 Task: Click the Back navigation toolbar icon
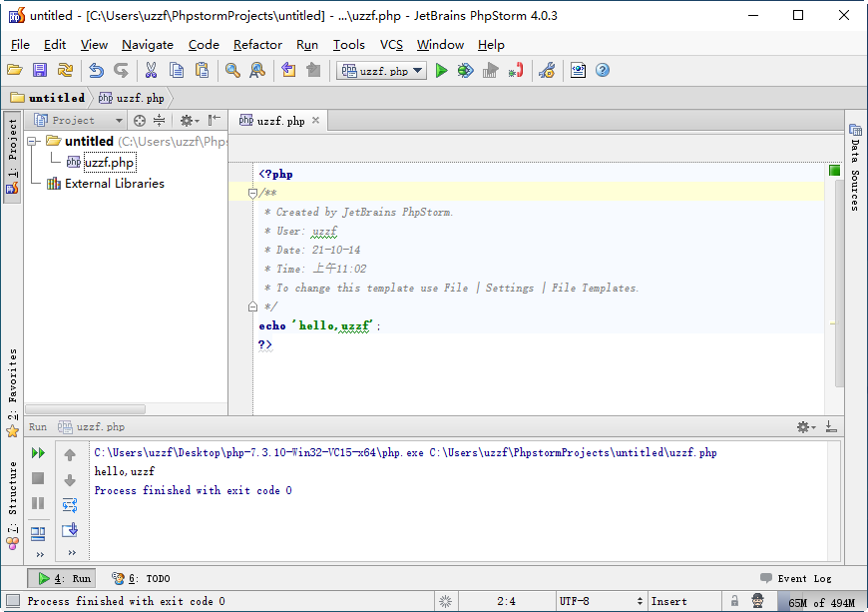coord(288,70)
